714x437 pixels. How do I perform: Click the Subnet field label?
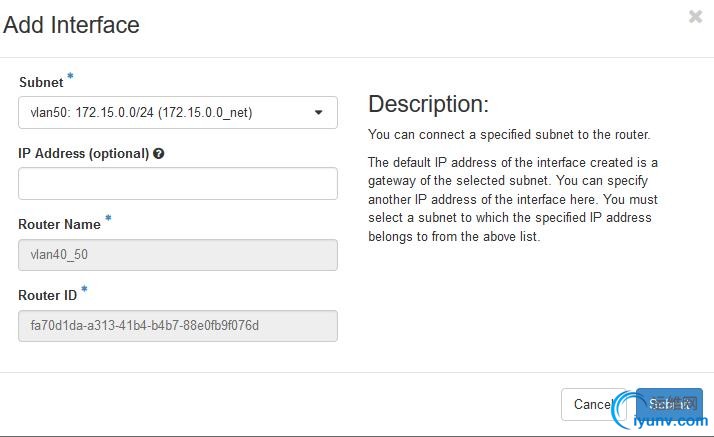(41, 83)
